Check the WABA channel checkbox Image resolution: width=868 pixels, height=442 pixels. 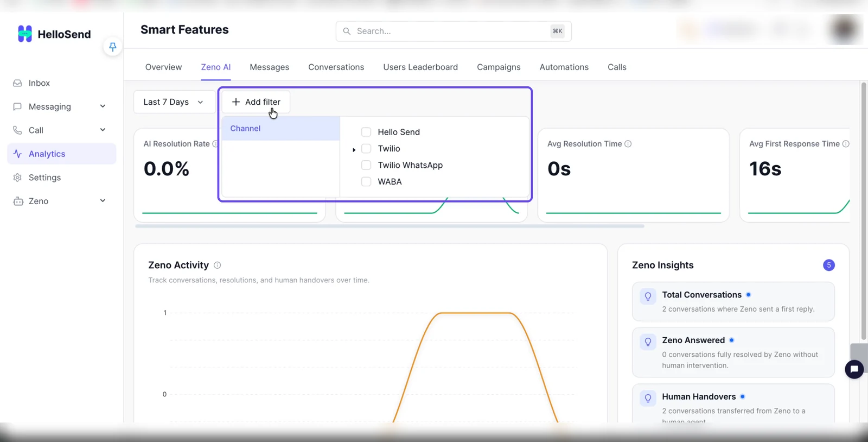(366, 182)
